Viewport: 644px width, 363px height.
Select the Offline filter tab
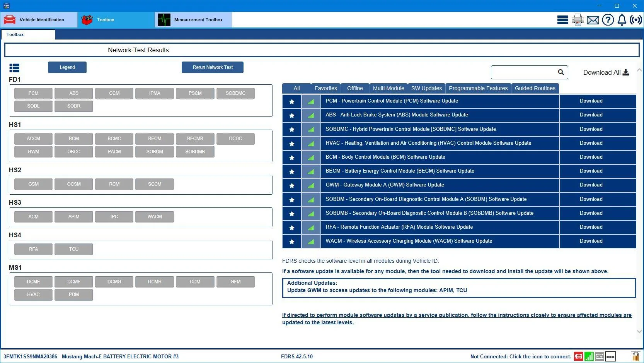click(x=355, y=88)
